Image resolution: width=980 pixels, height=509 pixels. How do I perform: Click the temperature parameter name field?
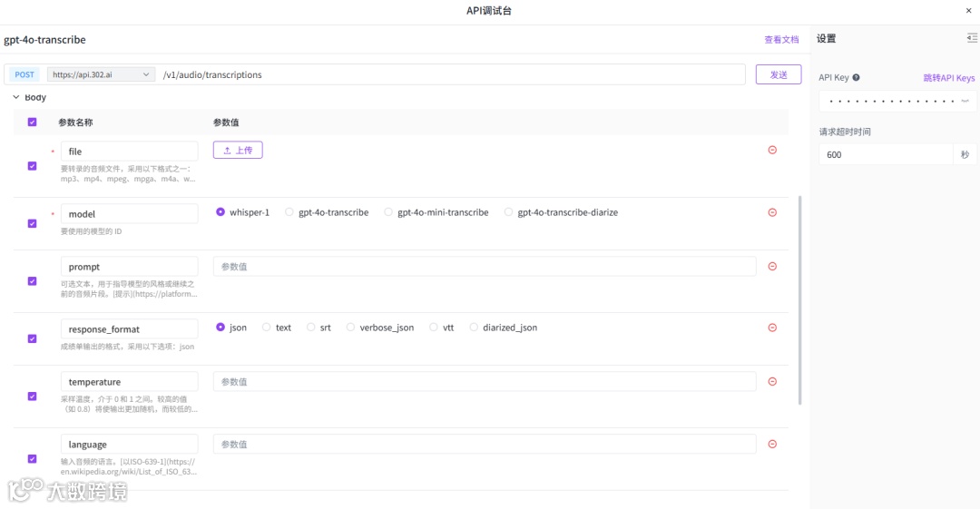point(130,381)
